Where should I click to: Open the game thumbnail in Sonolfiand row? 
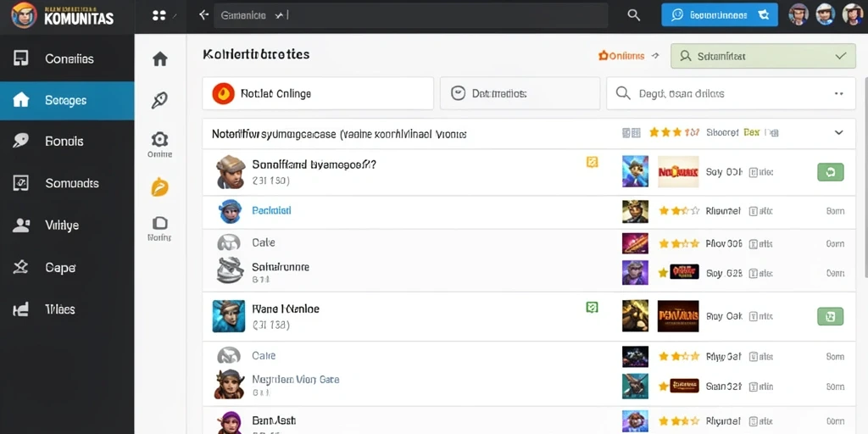click(x=635, y=171)
